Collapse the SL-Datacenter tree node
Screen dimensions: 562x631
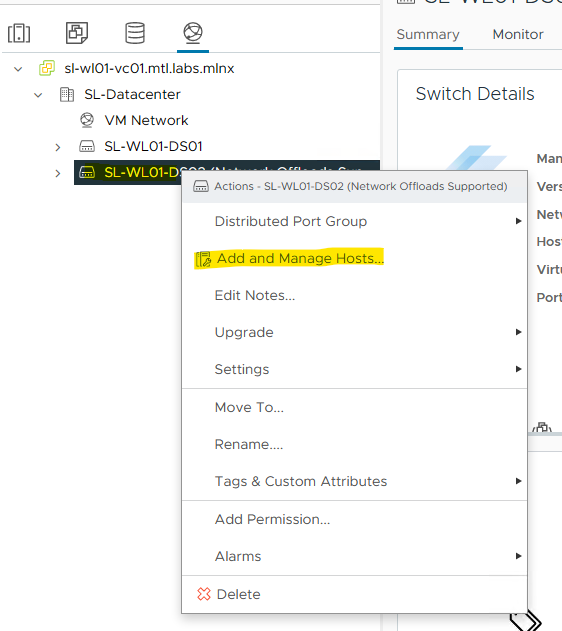[x=38, y=95]
